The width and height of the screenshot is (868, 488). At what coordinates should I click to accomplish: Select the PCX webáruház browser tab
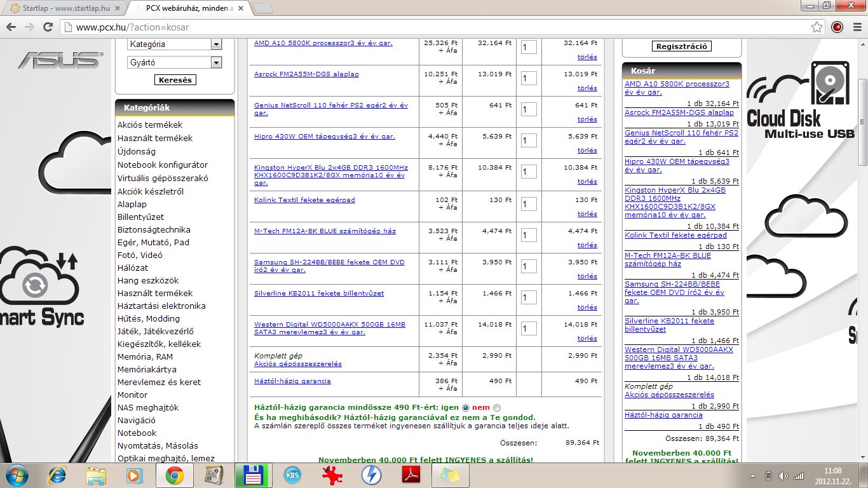tap(189, 9)
